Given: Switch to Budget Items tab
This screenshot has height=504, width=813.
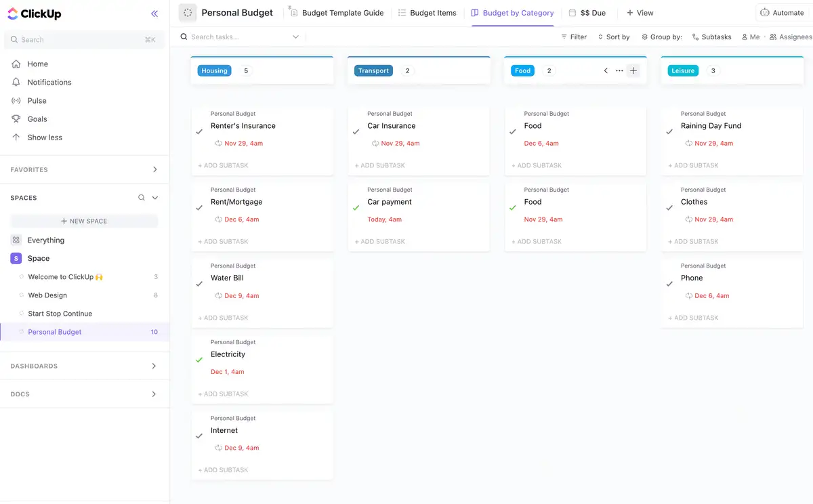Looking at the screenshot, I should pyautogui.click(x=428, y=12).
